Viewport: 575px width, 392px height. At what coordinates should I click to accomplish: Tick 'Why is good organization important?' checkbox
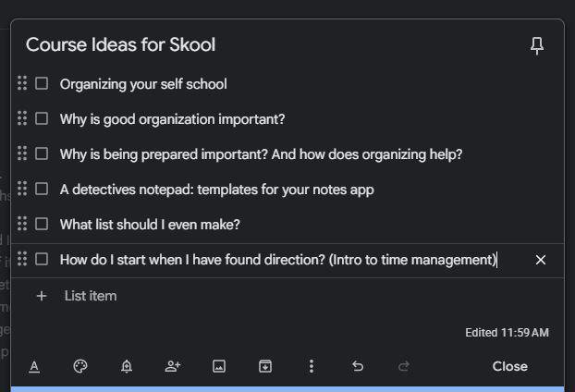pos(42,118)
